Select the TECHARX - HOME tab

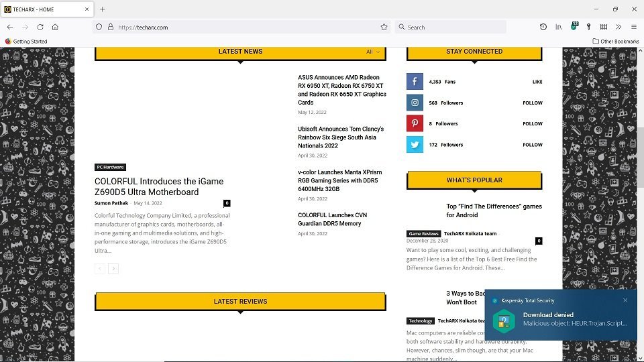point(47,9)
